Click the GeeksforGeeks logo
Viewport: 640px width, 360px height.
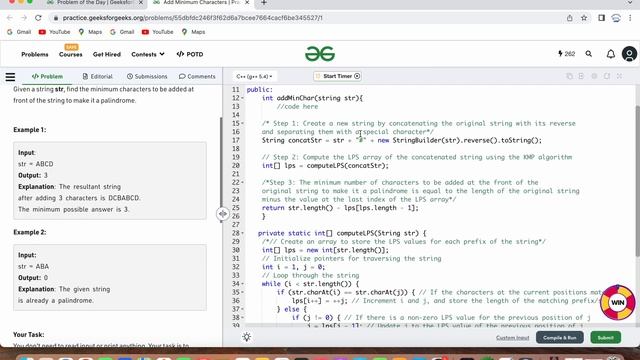320,54
